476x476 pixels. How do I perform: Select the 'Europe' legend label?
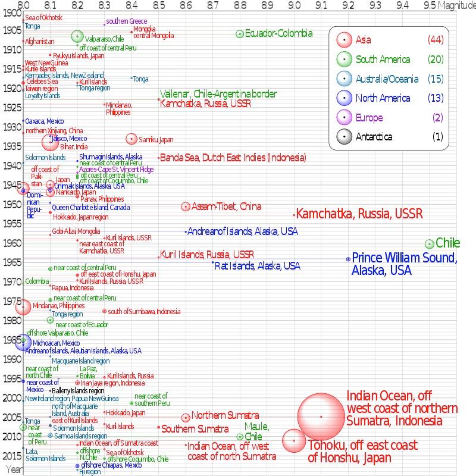point(369,118)
